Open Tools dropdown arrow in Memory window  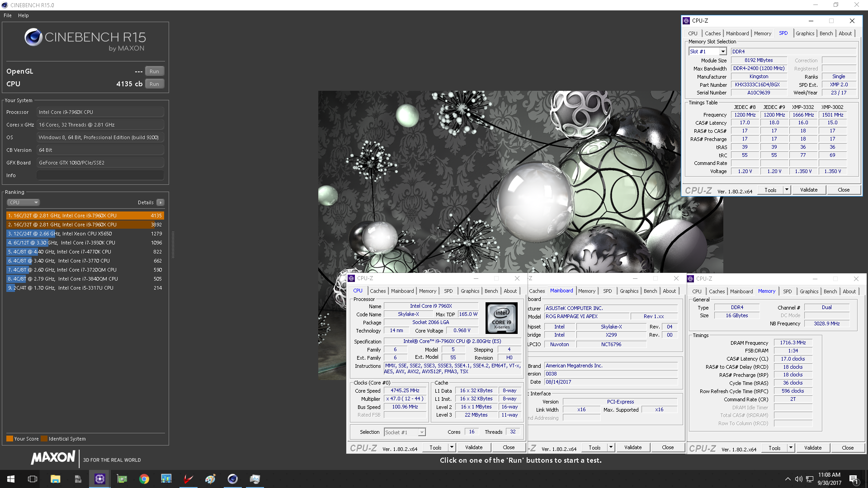791,448
